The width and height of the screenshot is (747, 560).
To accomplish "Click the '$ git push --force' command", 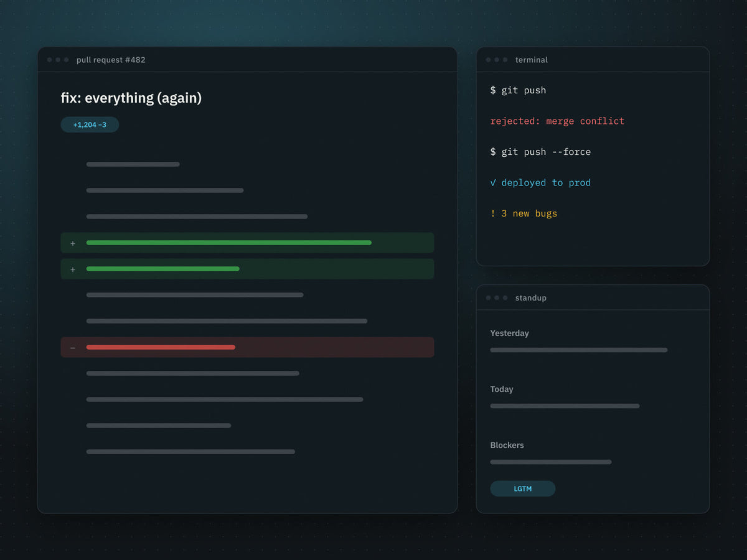I will click(540, 152).
